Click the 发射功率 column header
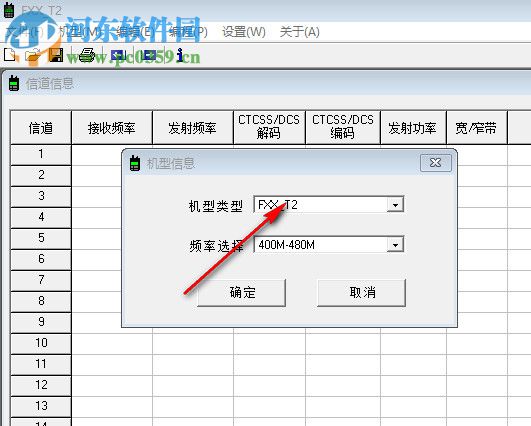The height and width of the screenshot is (426, 531). click(x=413, y=128)
